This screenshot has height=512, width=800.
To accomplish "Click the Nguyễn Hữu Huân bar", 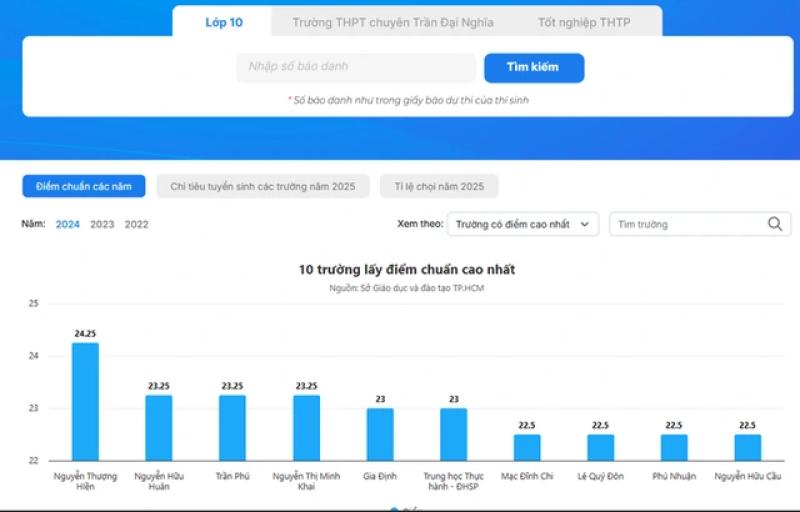I will pos(159,428).
